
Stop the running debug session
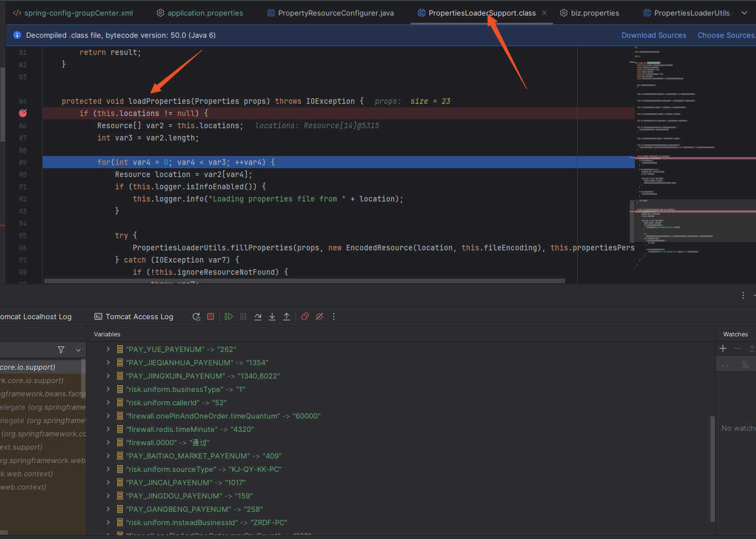tap(211, 316)
